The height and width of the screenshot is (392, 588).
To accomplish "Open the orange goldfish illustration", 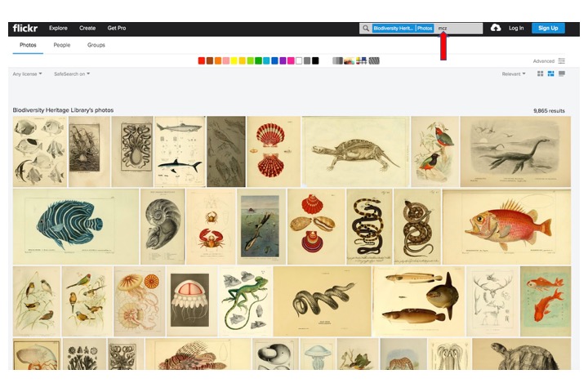I will click(546, 301).
